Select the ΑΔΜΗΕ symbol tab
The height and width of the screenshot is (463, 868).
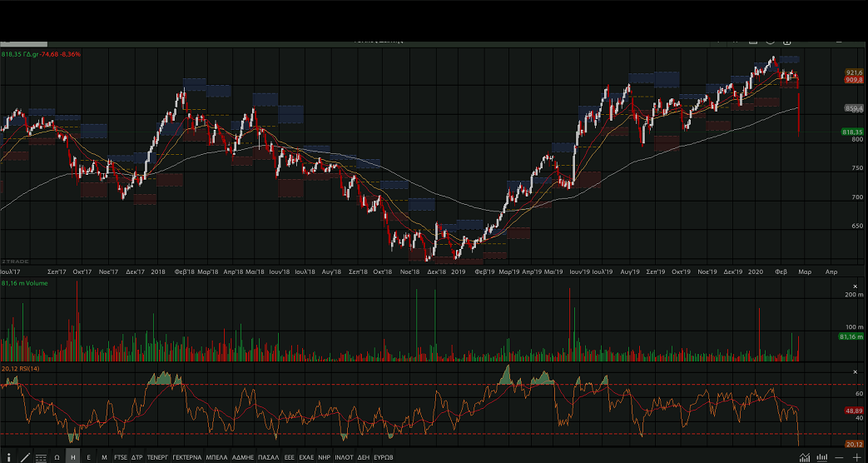pos(242,457)
